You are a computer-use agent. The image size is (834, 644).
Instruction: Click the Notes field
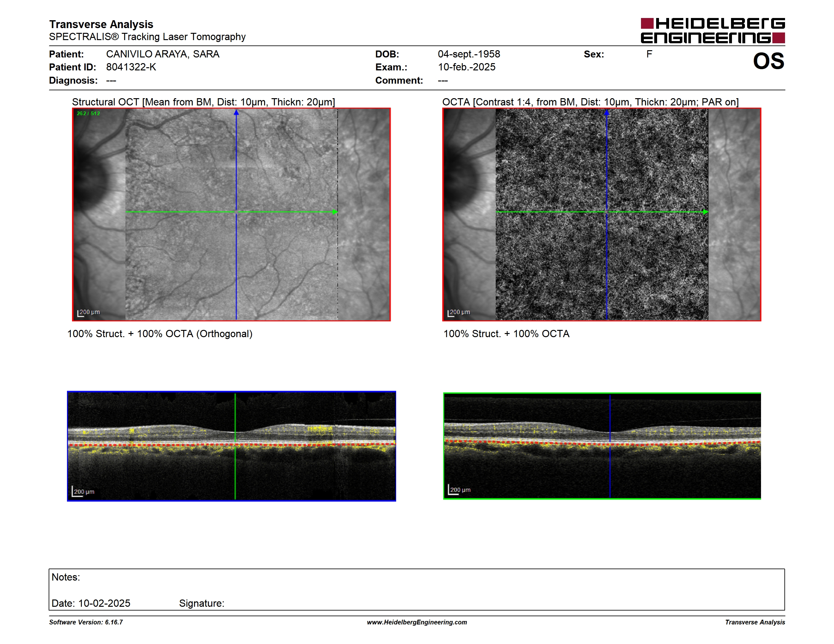[417, 589]
